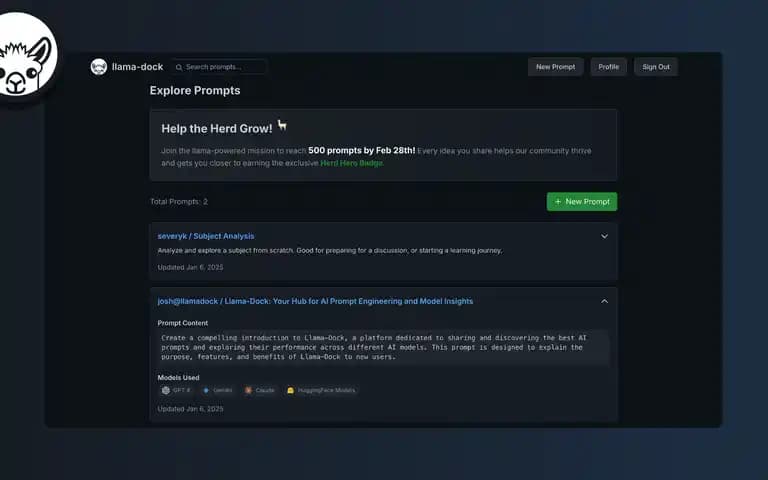Screen dimensions: 768x480
Task: Go to the Profile page
Action: (608, 67)
